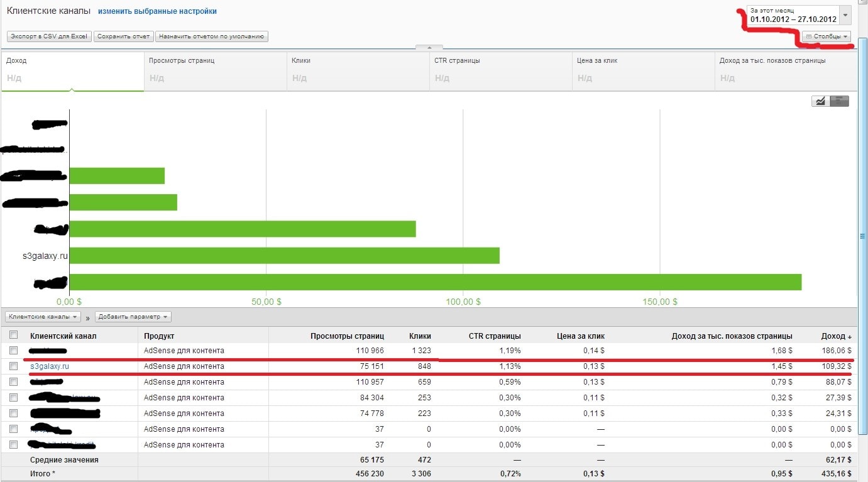Click the vertical scrollbar on the right
The width and height of the screenshot is (868, 482).
click(863, 236)
